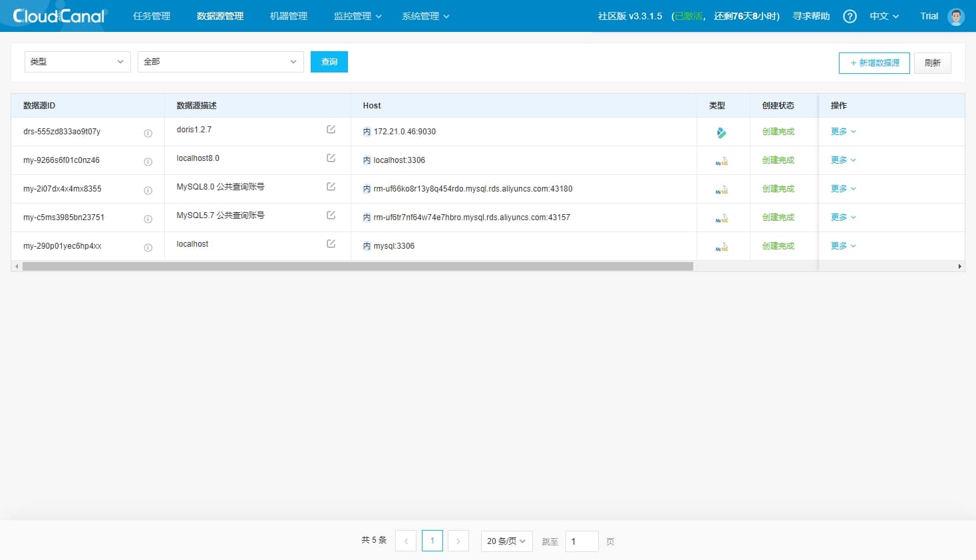The width and height of the screenshot is (976, 560).
Task: Open the 全部 filter dropdown
Action: pyautogui.click(x=221, y=61)
